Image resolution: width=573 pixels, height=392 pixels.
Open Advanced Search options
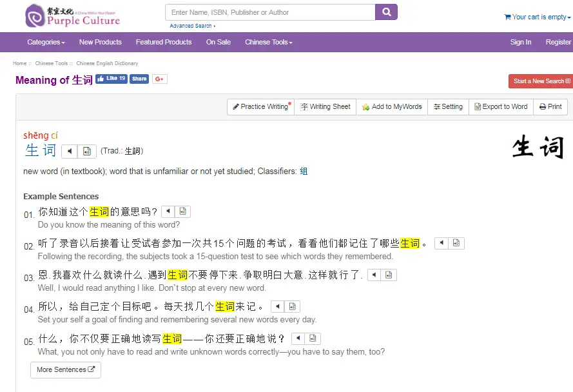(191, 25)
